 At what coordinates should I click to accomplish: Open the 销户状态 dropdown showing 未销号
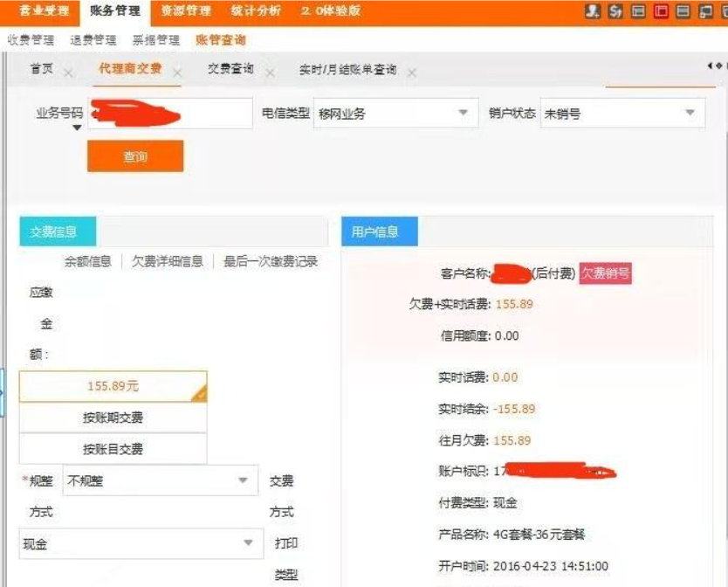pos(622,113)
